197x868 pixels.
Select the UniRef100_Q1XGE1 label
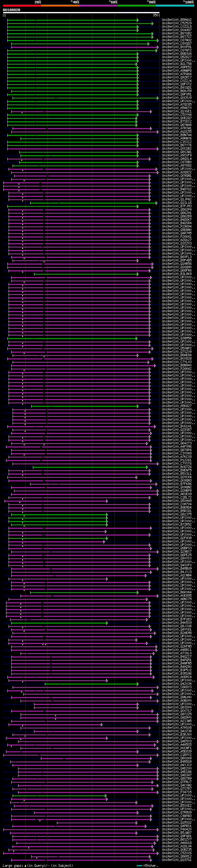click(177, 111)
